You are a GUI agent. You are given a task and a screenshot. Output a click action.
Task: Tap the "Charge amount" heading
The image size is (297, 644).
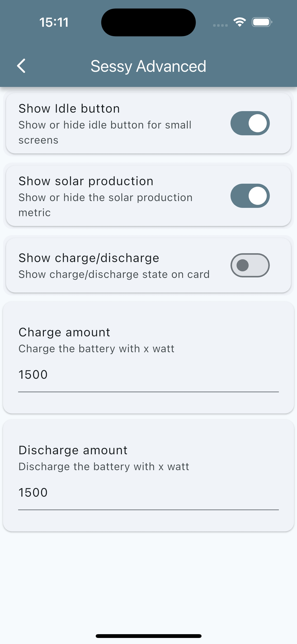[x=64, y=332]
